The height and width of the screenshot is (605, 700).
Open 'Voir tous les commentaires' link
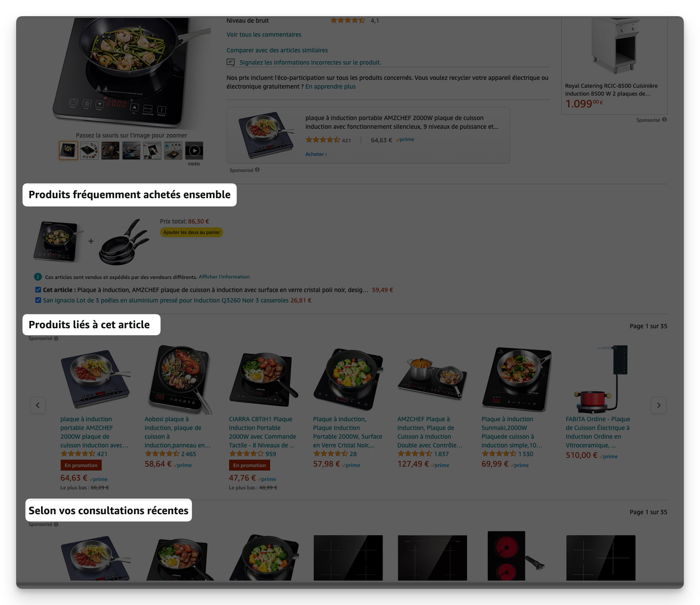tap(264, 34)
